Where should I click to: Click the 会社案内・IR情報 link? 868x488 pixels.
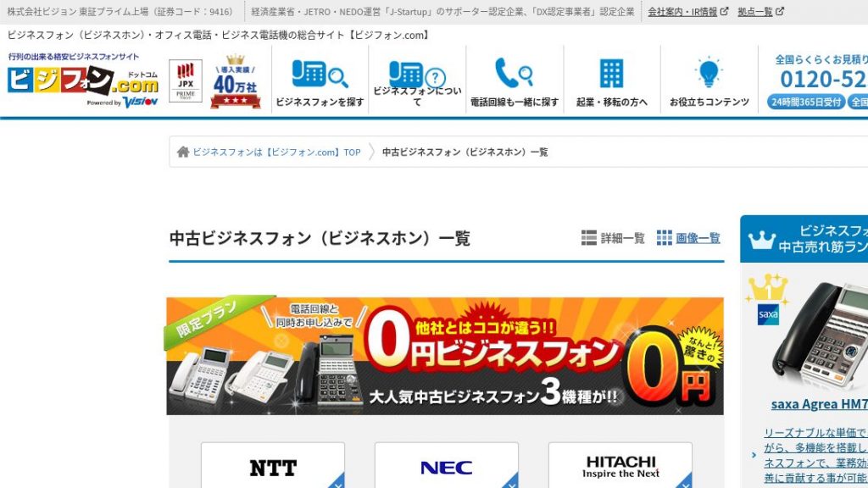point(683,12)
